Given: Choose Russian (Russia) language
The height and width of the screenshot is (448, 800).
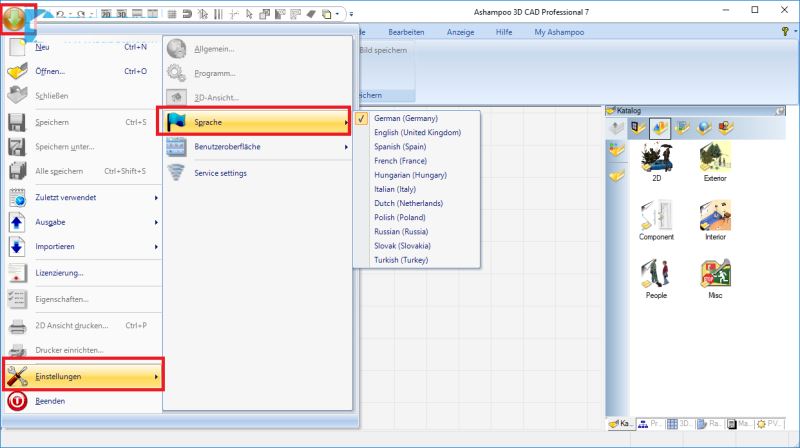Looking at the screenshot, I should pos(417,232).
